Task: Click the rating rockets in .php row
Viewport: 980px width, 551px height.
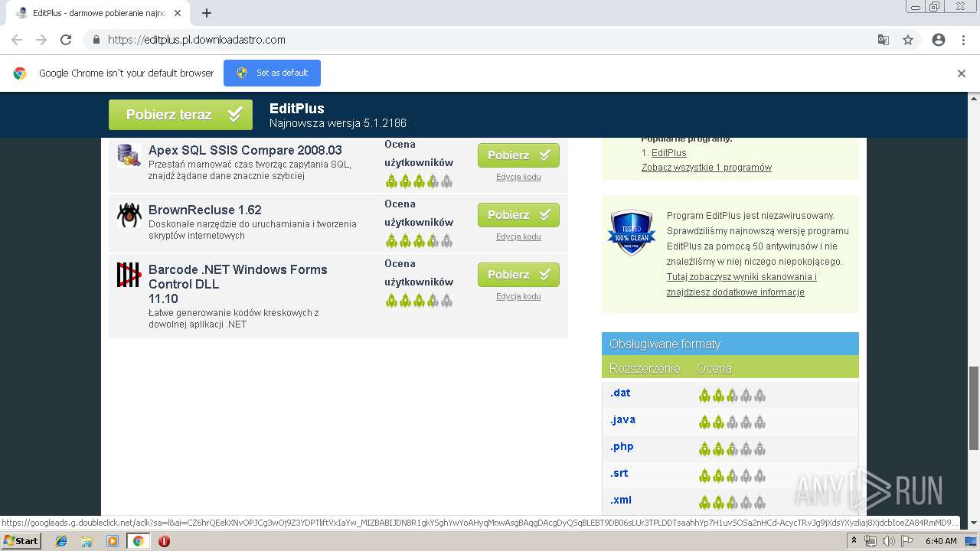Action: click(732, 449)
